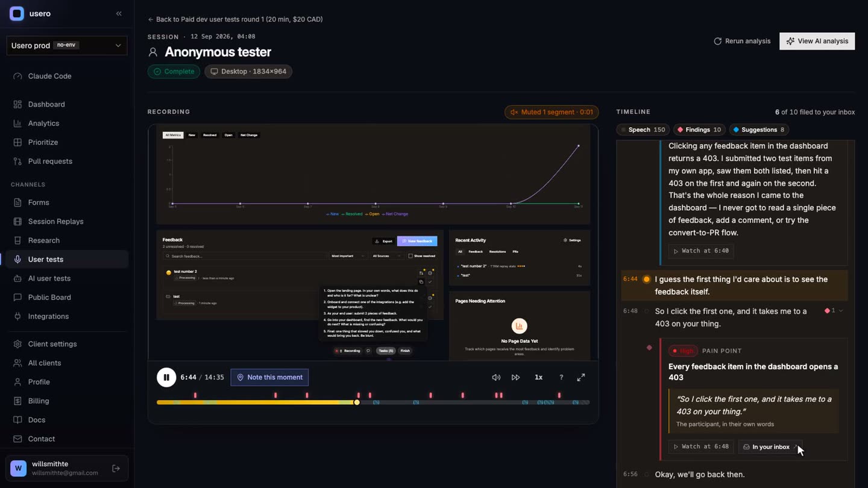Click the Forms icon in sidebar
This screenshot has height=488, width=868.
click(x=17, y=202)
